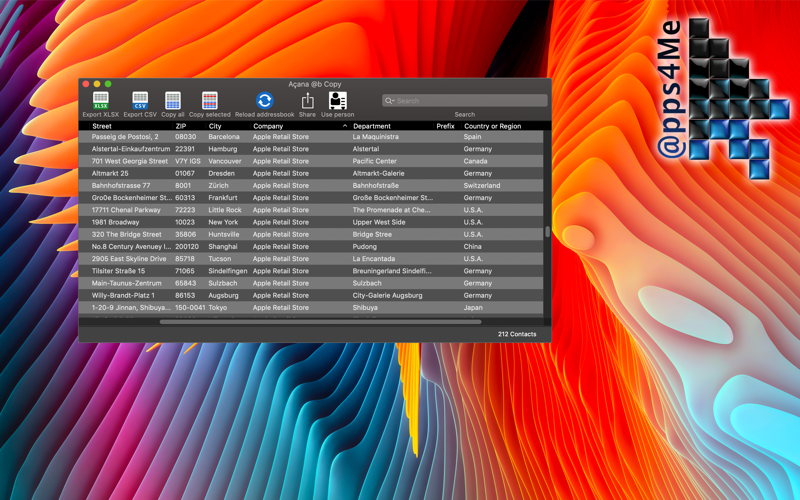The height and width of the screenshot is (500, 800).
Task: Click the sort arrow in Company header
Action: (x=345, y=127)
